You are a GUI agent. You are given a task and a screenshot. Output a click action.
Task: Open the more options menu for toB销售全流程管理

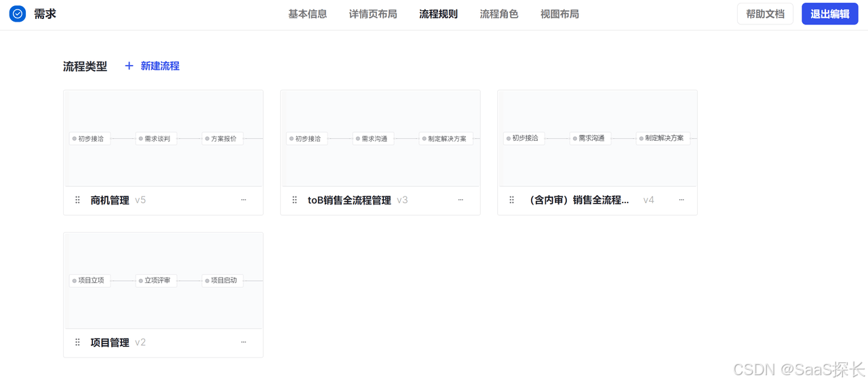(460, 200)
